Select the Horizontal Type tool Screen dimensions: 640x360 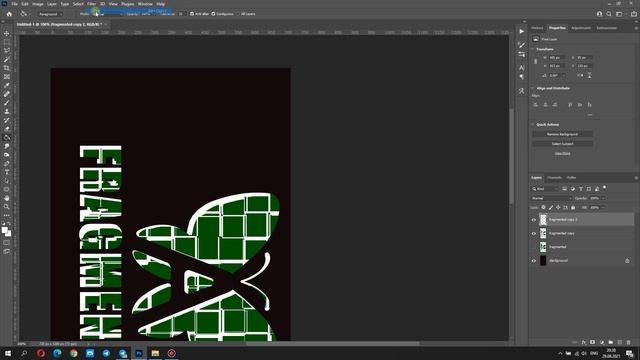tap(7, 172)
